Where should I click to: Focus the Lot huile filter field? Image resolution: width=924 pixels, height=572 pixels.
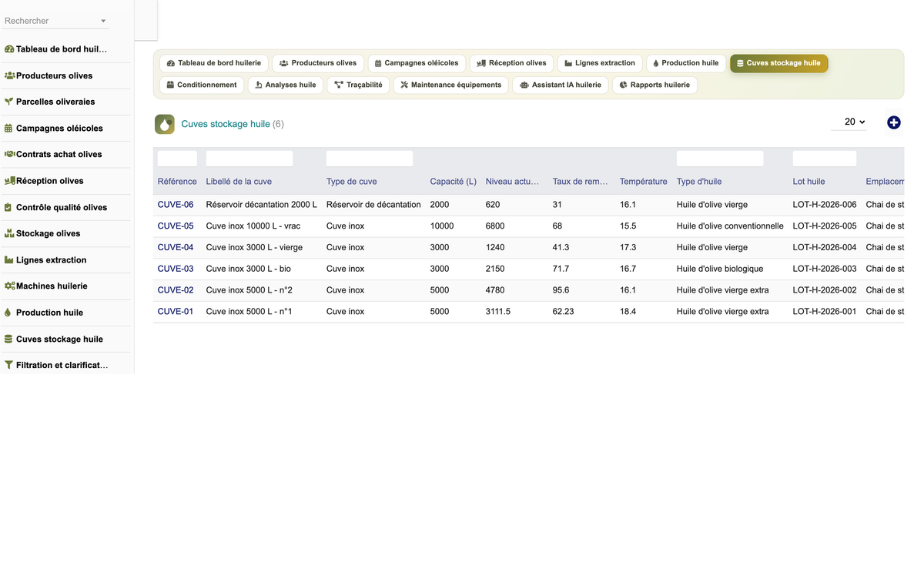825,159
